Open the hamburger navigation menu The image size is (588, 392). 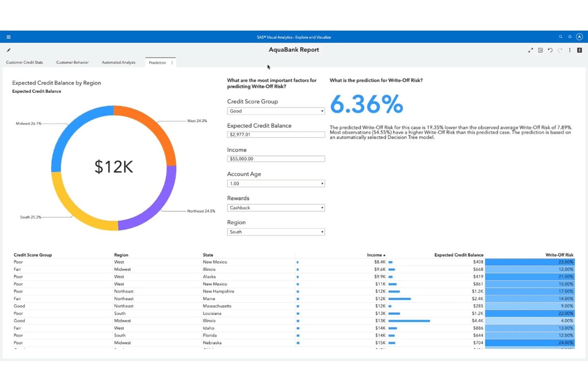(8, 37)
